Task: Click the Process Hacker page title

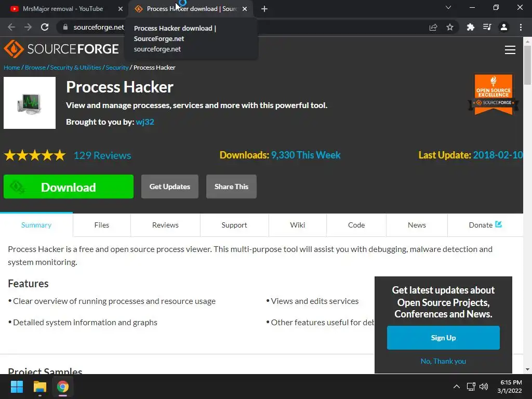Action: coord(120,87)
